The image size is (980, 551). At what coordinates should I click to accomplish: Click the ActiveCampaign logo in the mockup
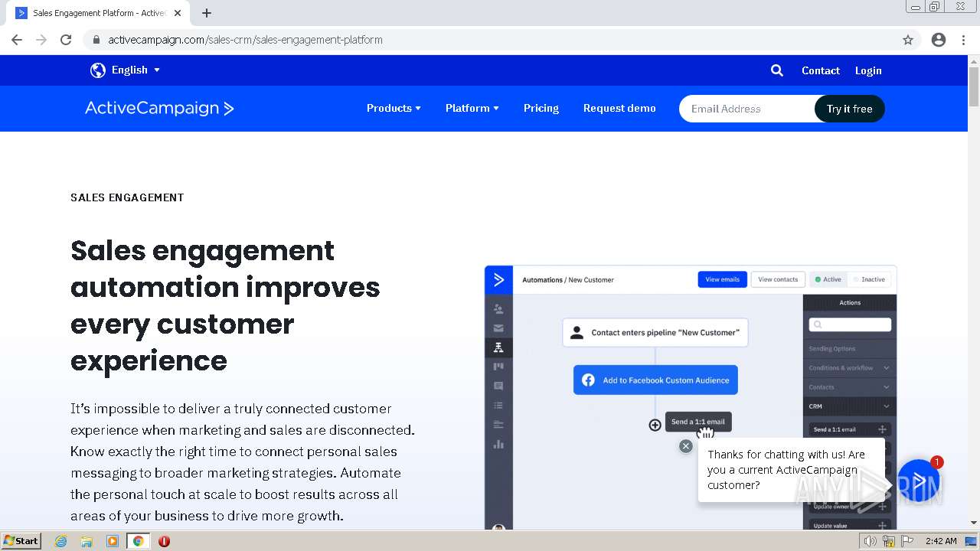[498, 280]
